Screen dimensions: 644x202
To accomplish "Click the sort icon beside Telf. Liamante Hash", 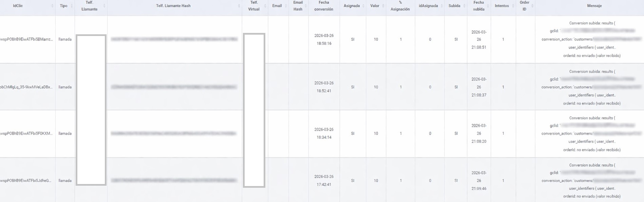I will [x=239, y=6].
